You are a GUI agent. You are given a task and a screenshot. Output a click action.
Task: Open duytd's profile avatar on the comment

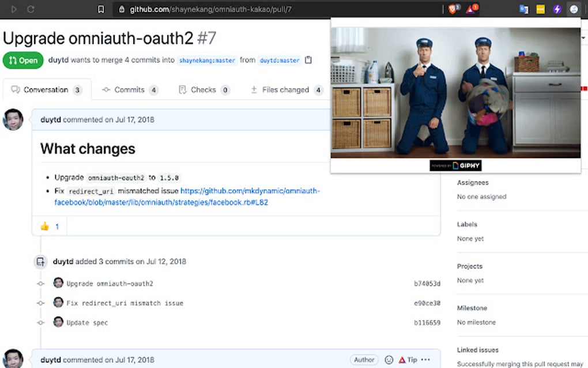(x=13, y=120)
